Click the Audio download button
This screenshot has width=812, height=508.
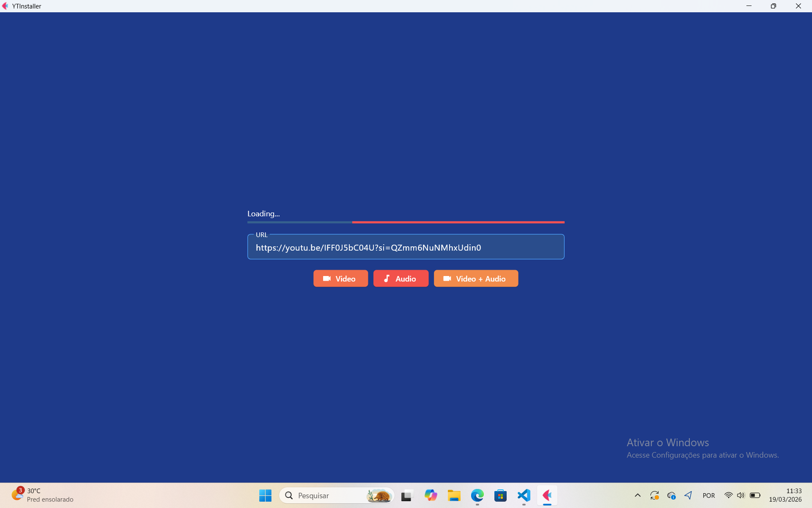pos(401,279)
